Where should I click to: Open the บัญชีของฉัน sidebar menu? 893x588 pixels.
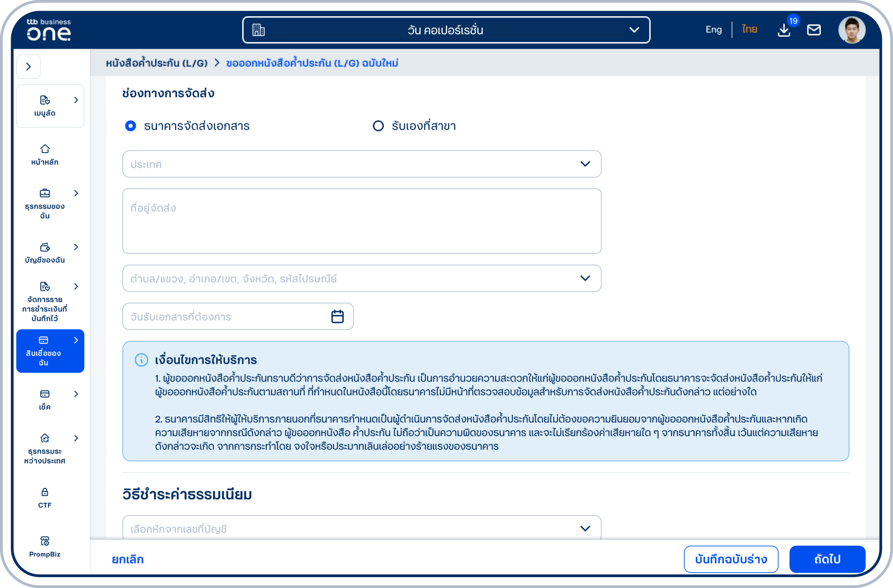click(x=45, y=253)
